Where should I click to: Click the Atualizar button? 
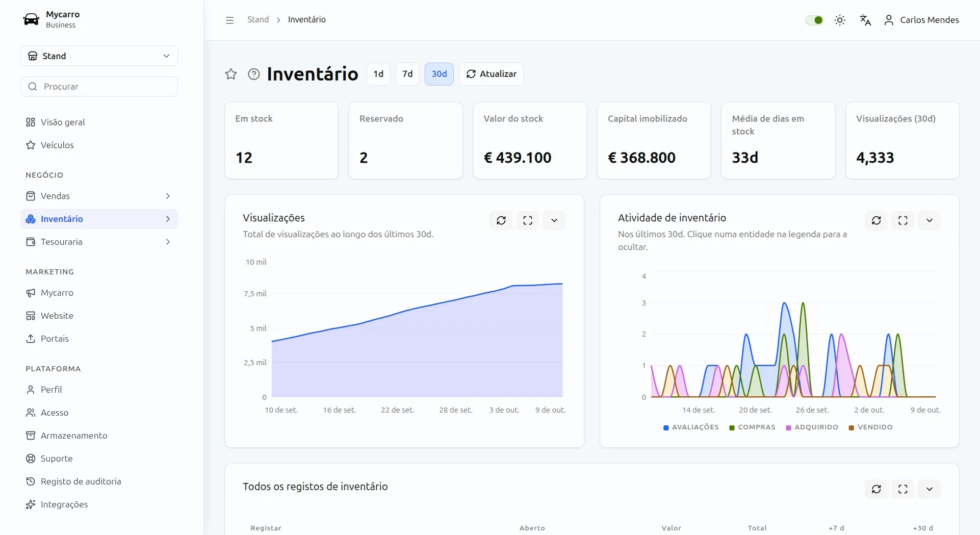click(491, 74)
